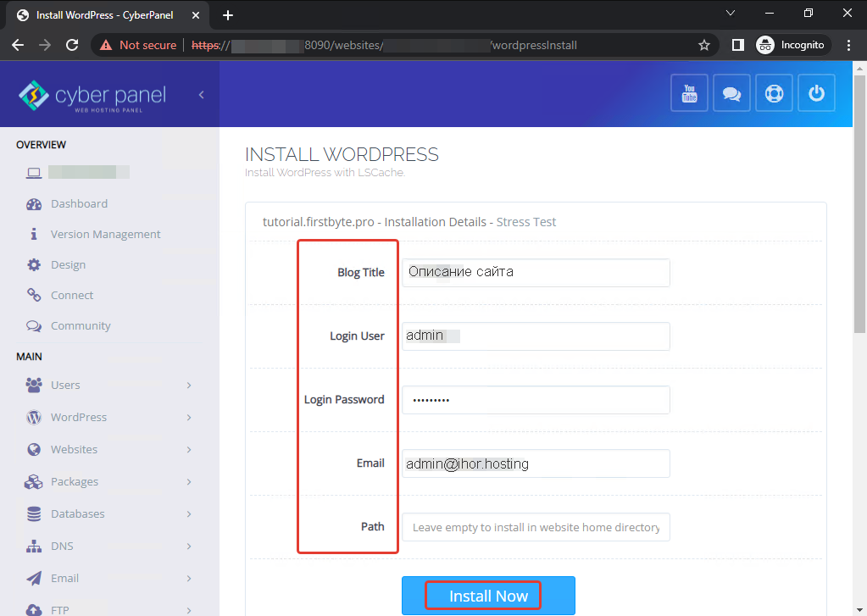Click the Users group icon

click(x=34, y=385)
